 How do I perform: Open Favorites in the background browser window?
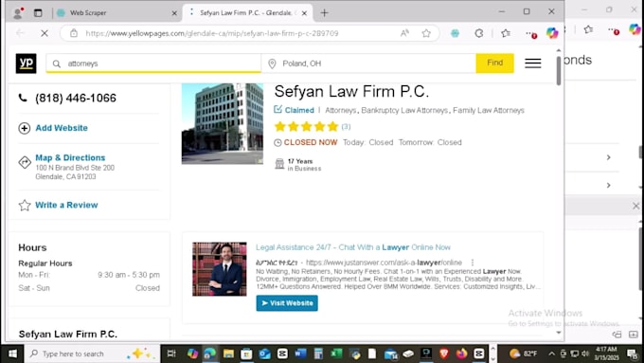[588, 29]
